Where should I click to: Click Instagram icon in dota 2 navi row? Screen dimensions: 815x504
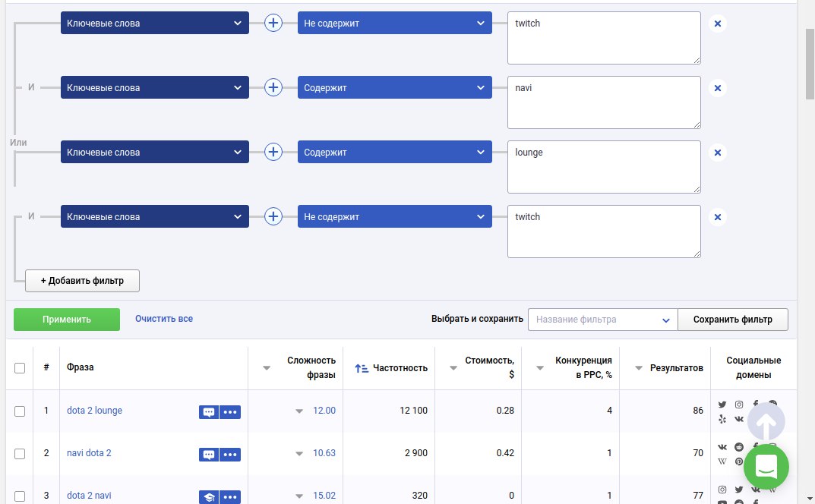coord(722,490)
